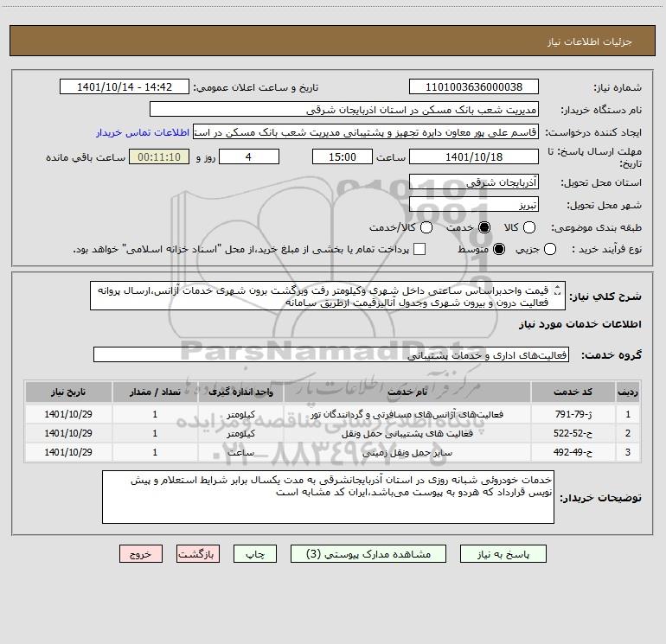The height and width of the screenshot is (644, 666).
Task: Select the خدمت radio button
Action: [x=484, y=228]
